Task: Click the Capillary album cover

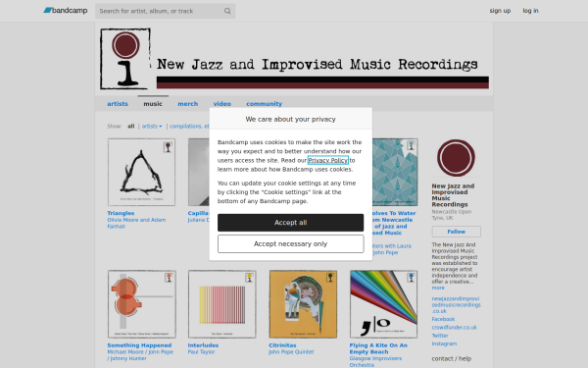Action: (x=199, y=172)
